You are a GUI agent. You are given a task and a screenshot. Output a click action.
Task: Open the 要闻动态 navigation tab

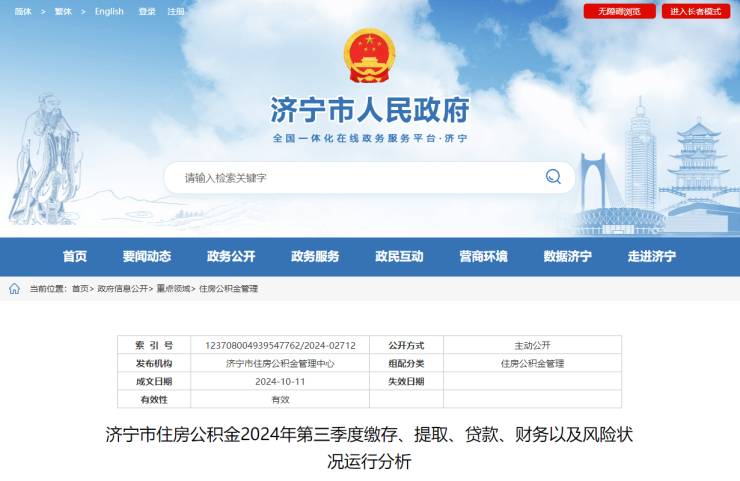click(147, 256)
